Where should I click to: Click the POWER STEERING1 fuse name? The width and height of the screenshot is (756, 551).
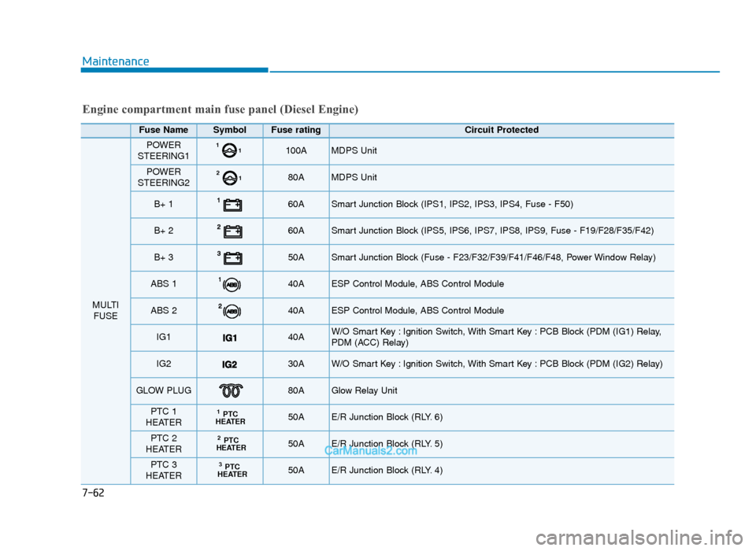pyautogui.click(x=164, y=150)
